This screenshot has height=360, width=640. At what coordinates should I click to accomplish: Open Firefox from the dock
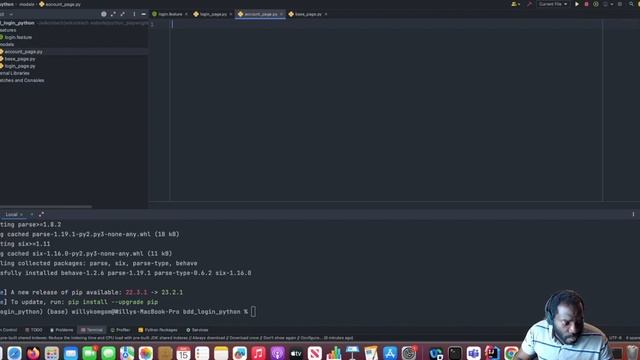click(x=33, y=353)
